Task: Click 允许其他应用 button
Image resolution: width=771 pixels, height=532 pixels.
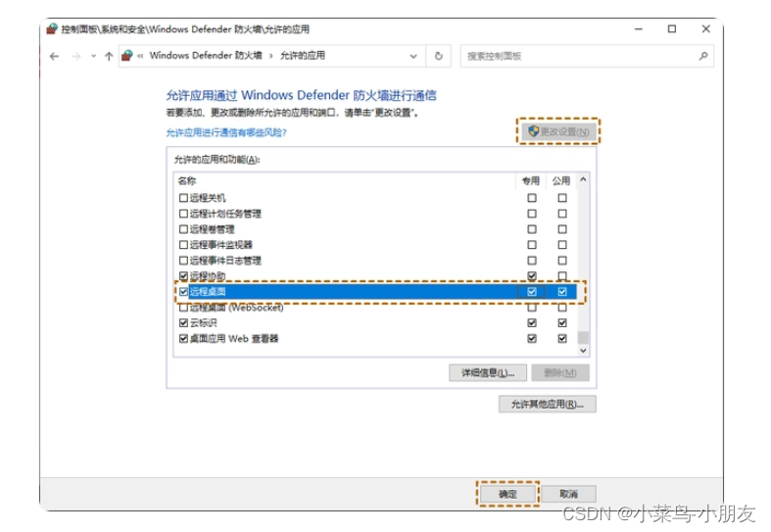Action: [548, 405]
